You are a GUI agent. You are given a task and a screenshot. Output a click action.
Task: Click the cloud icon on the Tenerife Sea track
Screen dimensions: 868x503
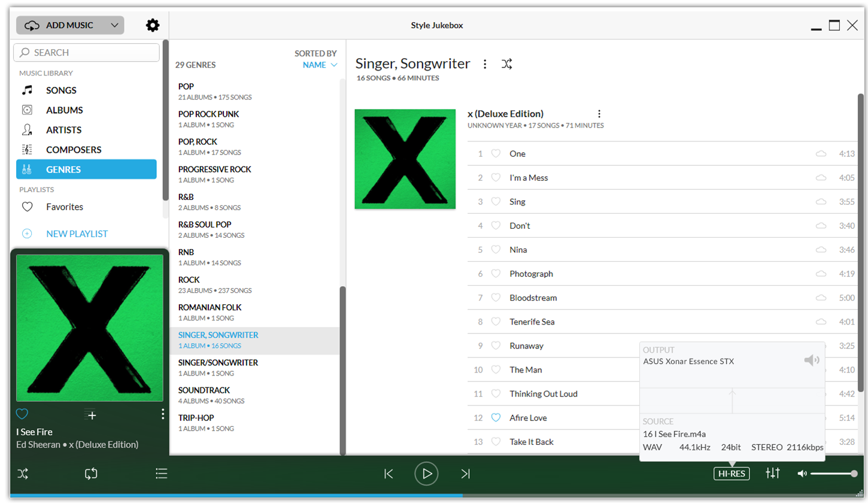tap(821, 322)
